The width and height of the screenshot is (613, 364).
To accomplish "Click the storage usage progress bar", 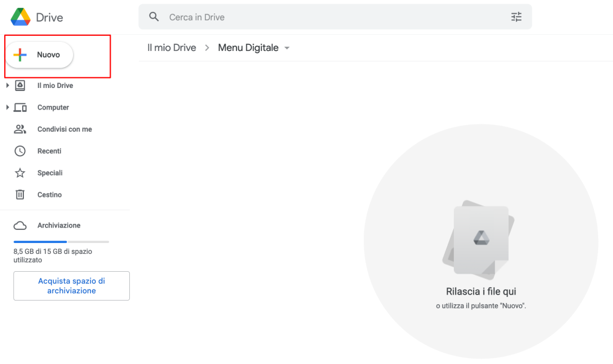I will point(61,241).
